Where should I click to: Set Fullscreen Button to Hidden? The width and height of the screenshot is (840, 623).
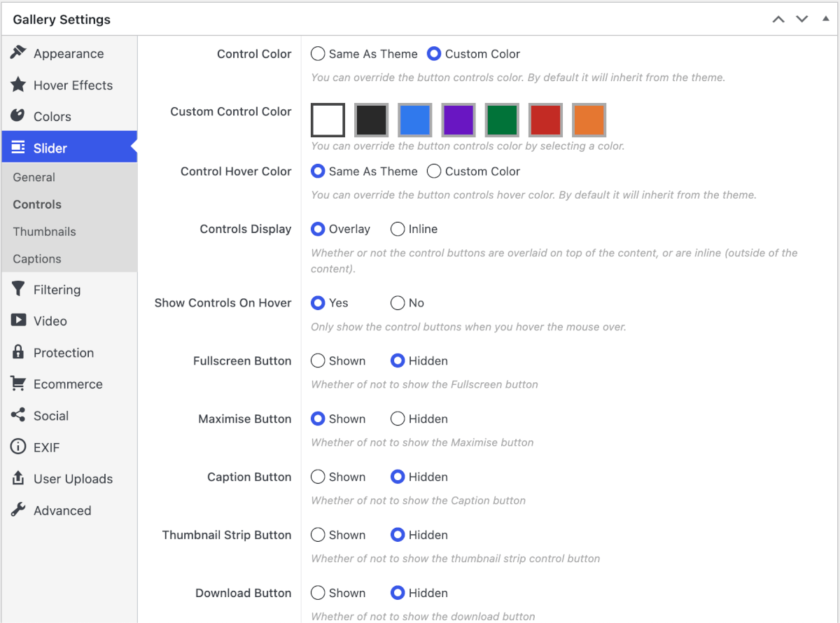coord(398,360)
